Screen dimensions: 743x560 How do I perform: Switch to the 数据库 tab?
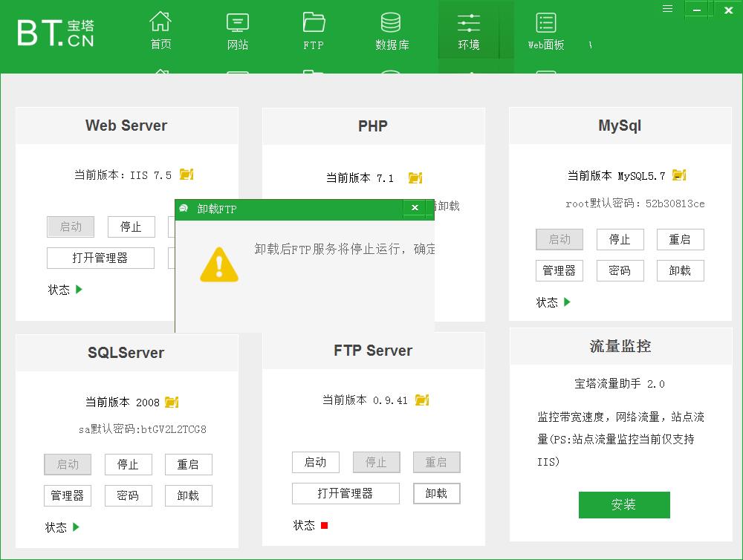392,30
